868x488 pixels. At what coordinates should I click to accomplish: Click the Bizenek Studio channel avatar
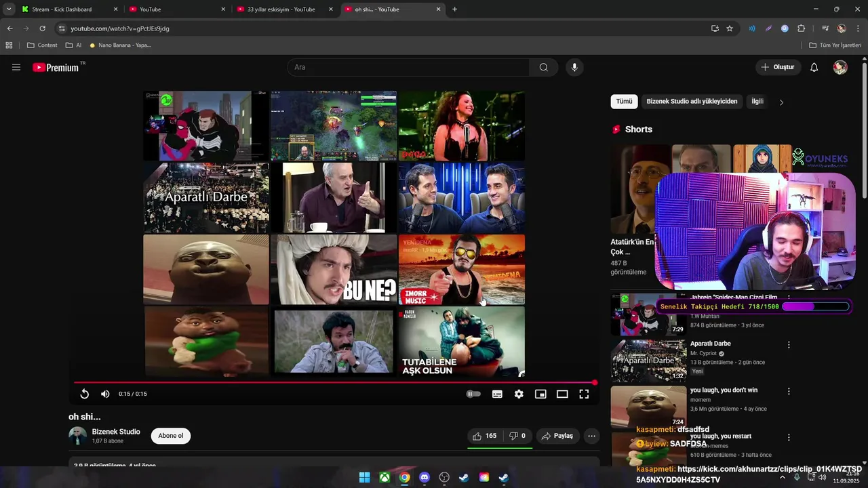pyautogui.click(x=78, y=436)
